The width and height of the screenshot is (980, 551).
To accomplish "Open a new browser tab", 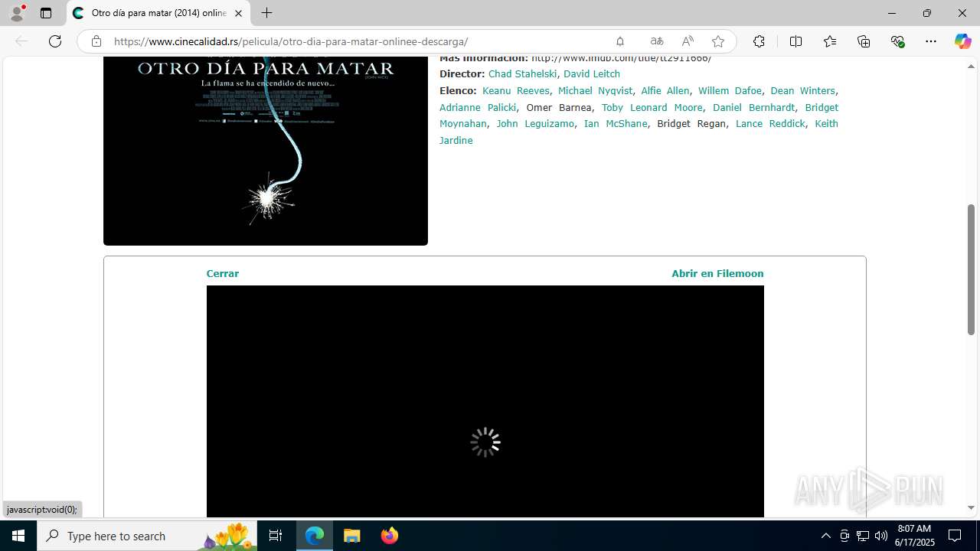I will 266,13.
